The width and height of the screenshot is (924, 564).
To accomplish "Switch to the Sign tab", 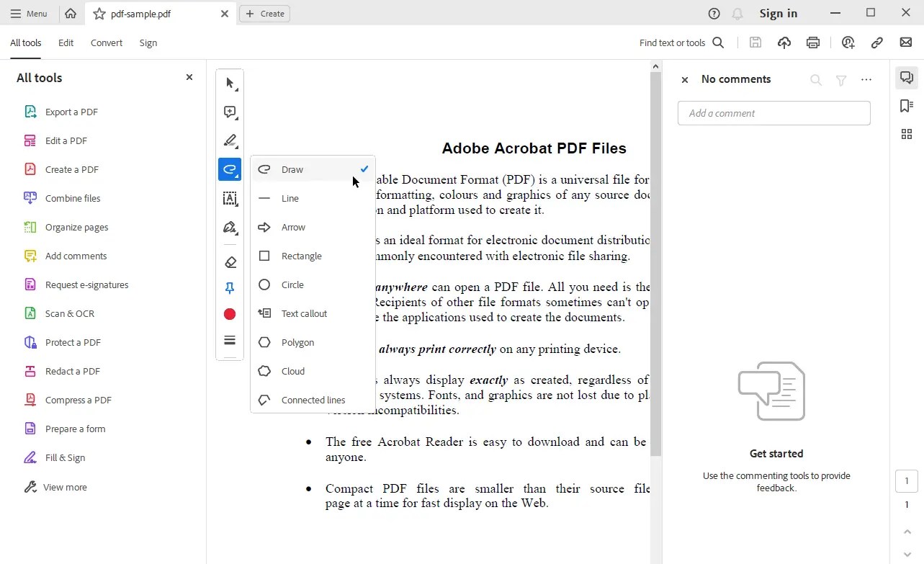I will tap(148, 43).
